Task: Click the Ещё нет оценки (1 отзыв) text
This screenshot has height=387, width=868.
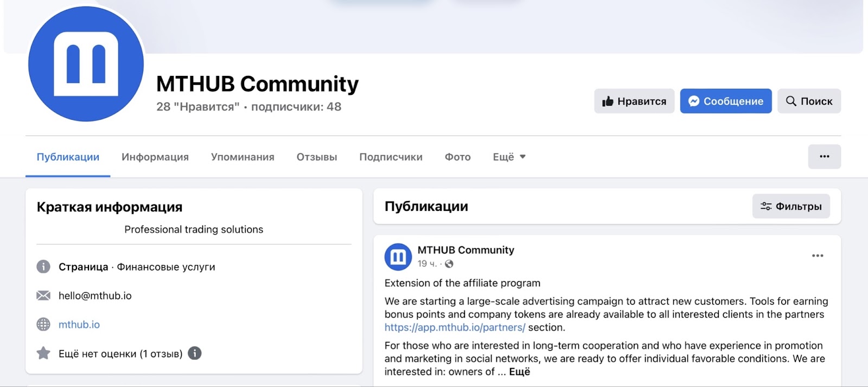Action: (x=120, y=354)
